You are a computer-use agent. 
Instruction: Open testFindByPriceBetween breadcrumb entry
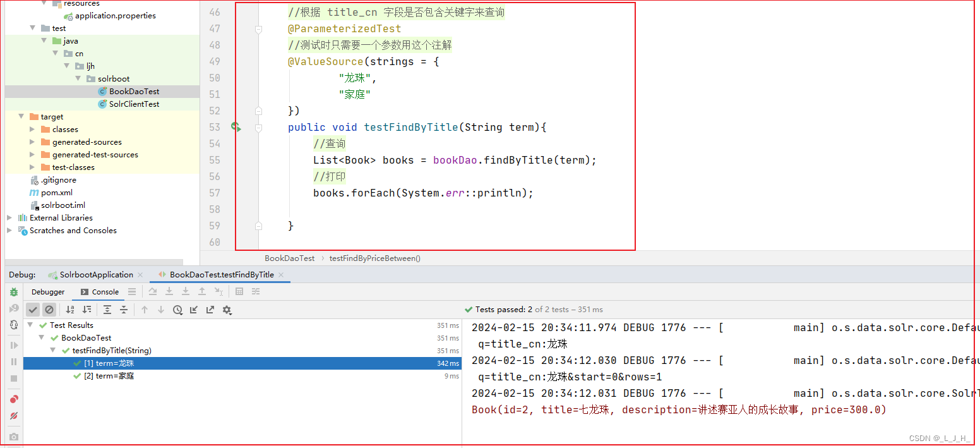point(374,258)
